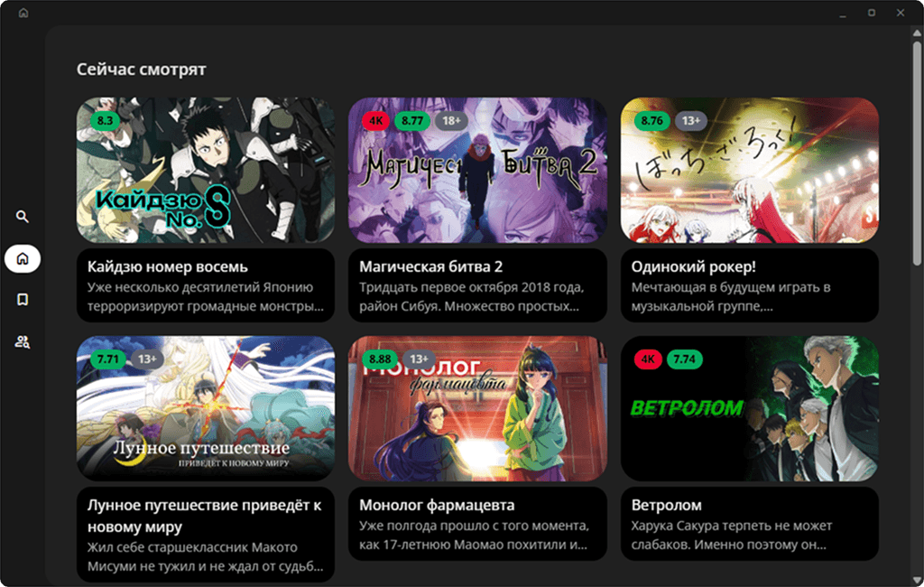Open the Одинокий рокер poster thumbnail
This screenshot has height=587, width=924.
click(750, 170)
